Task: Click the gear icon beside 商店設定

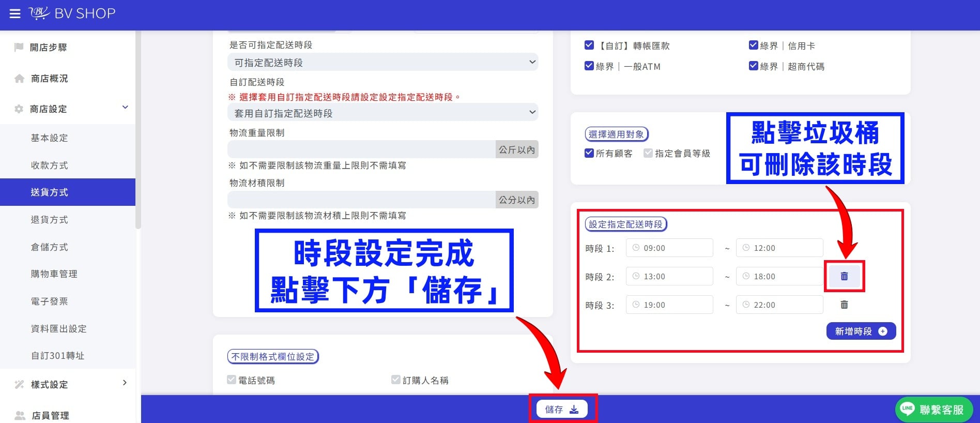Action: (x=19, y=109)
